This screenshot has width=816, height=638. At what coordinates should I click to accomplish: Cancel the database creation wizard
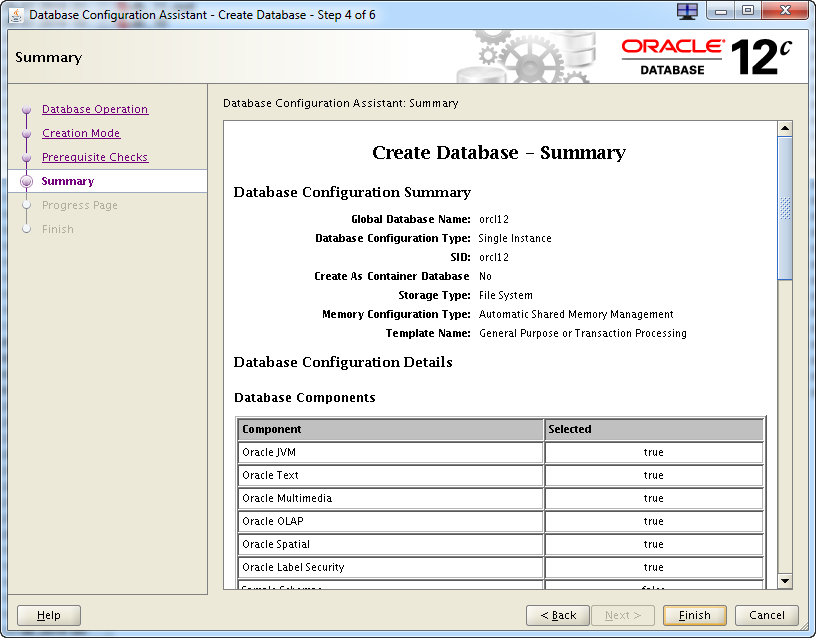coord(767,615)
